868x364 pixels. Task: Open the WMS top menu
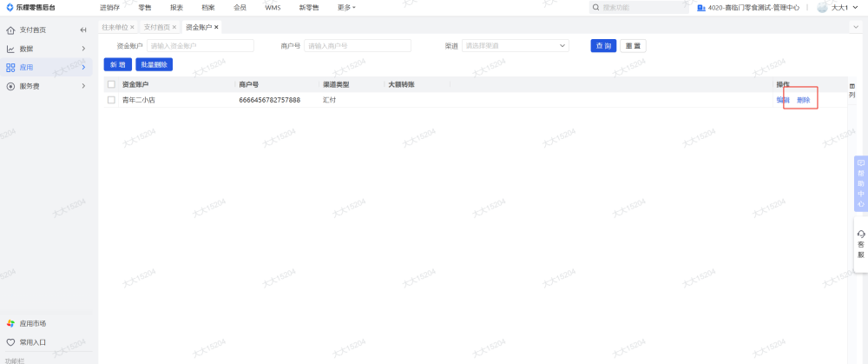tap(273, 8)
